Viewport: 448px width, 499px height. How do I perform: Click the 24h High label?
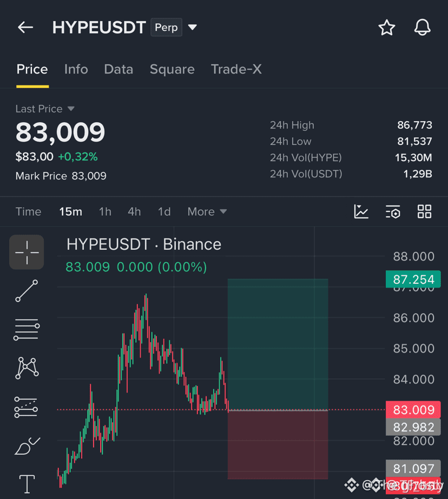coord(292,125)
